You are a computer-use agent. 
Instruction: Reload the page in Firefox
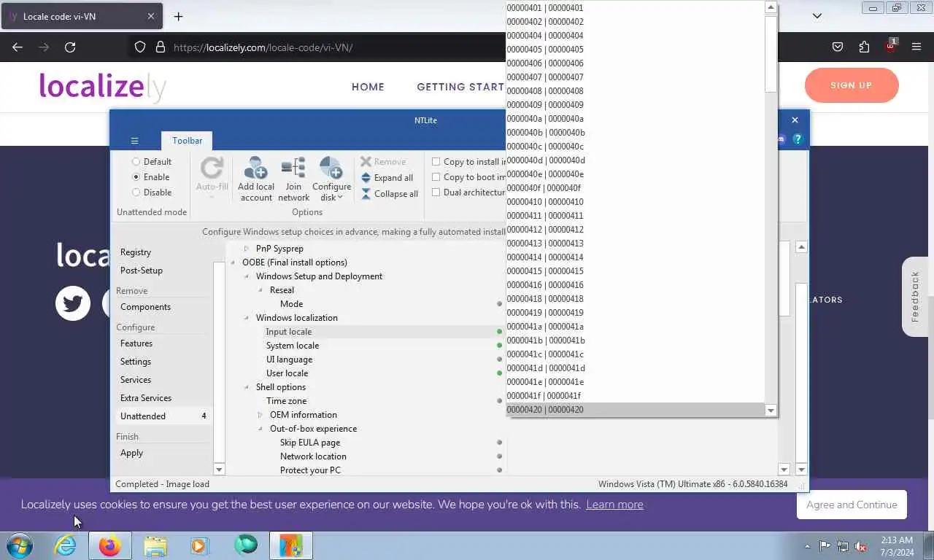pos(70,47)
